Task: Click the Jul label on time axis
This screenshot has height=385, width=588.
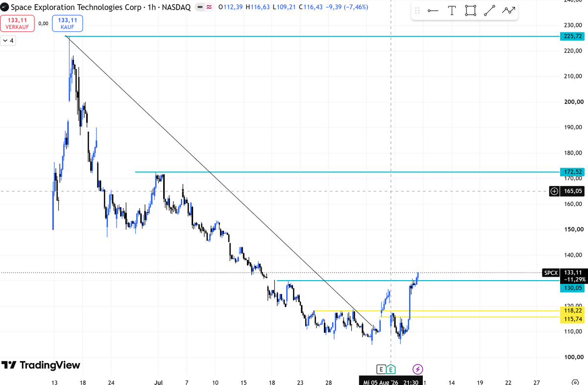Action: tap(159, 382)
